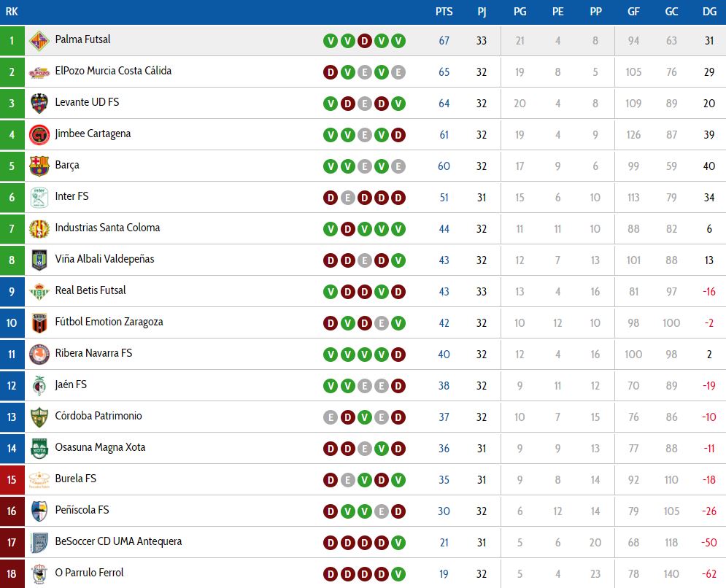726x588 pixels.
Task: Click the Palma Futsal team crest
Action: point(39,41)
